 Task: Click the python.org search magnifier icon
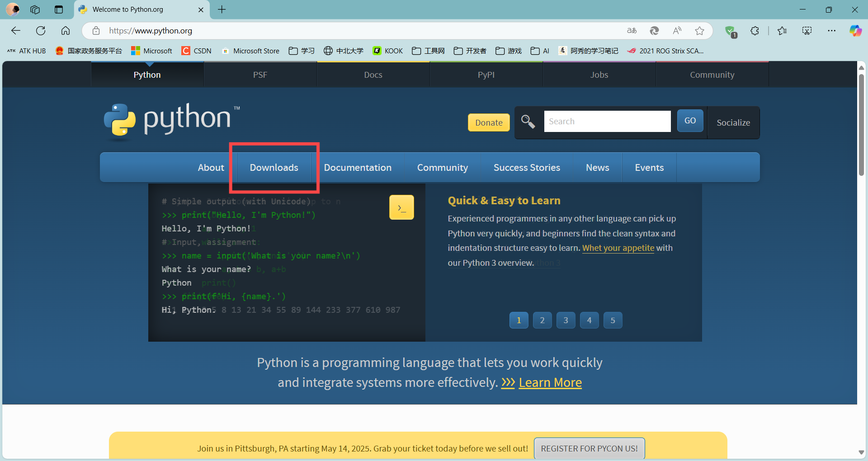(528, 122)
